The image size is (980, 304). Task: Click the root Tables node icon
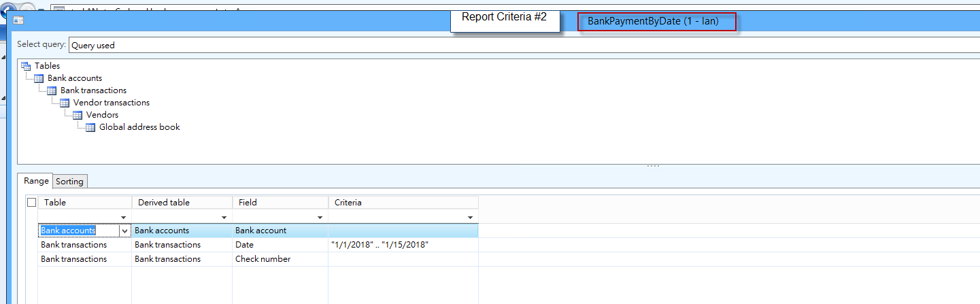[26, 66]
